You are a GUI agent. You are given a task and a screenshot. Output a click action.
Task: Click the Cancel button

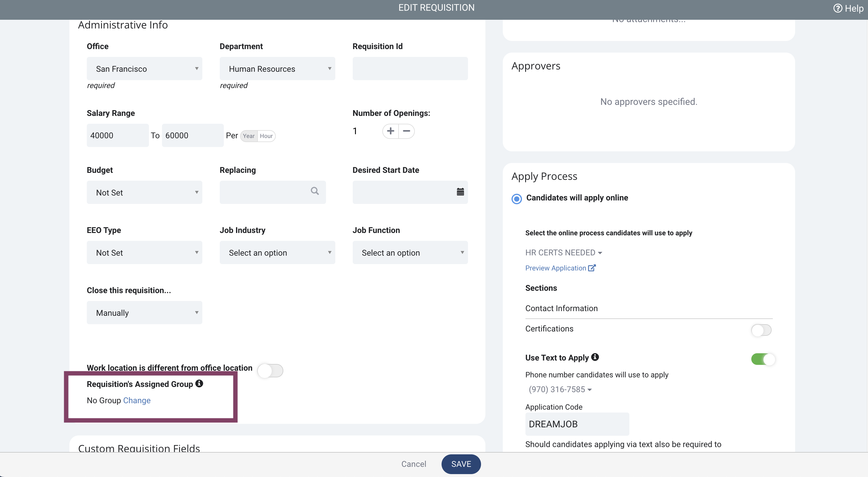(x=413, y=464)
